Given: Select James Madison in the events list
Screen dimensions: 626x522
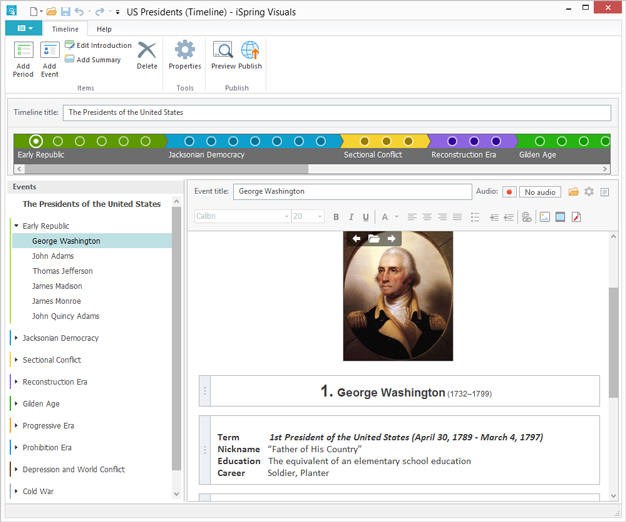Looking at the screenshot, I should point(57,286).
